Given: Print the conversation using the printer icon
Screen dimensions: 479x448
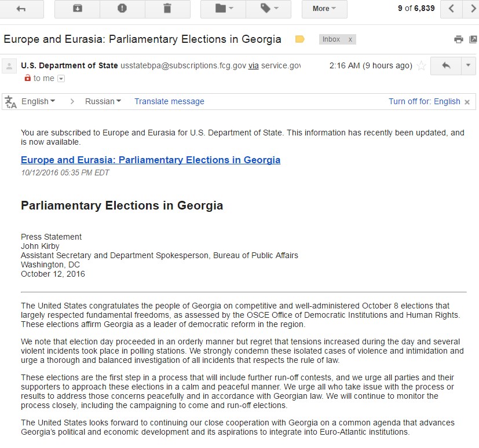Looking at the screenshot, I should point(459,39).
